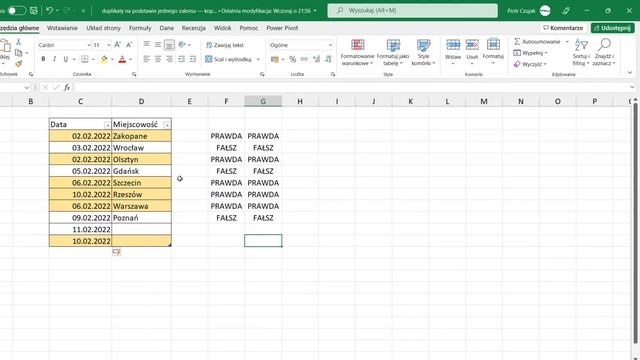Expand the formula bar chevron
The height and width of the screenshot is (360, 640).
point(632,87)
